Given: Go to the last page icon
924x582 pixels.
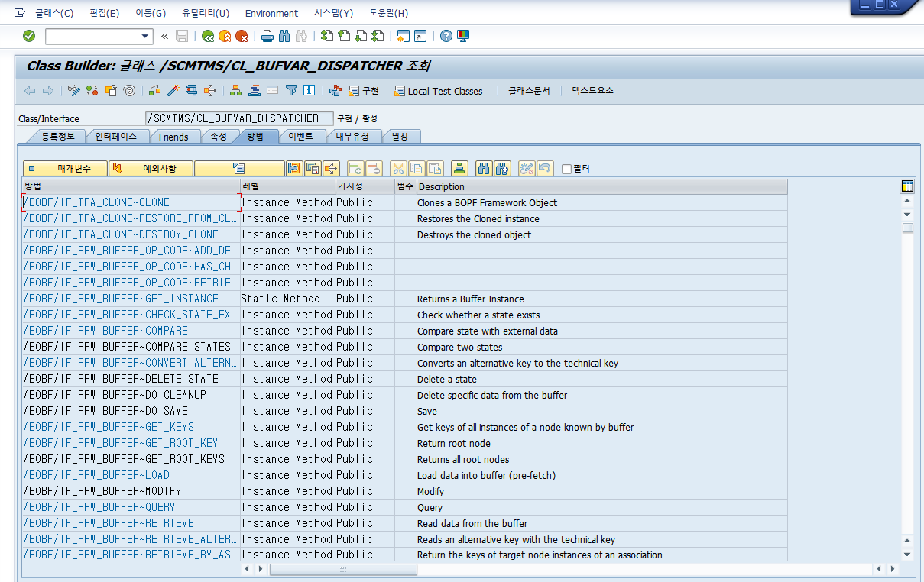Looking at the screenshot, I should tap(378, 36).
